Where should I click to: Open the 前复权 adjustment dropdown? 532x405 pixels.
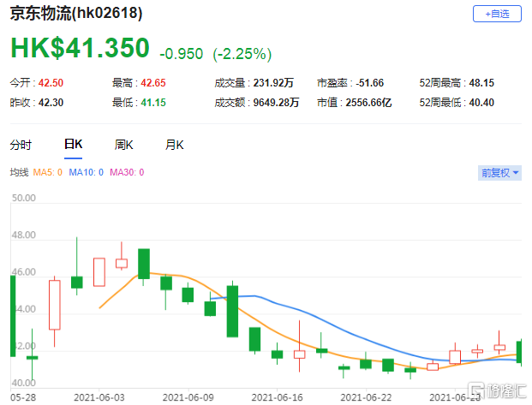tap(499, 173)
